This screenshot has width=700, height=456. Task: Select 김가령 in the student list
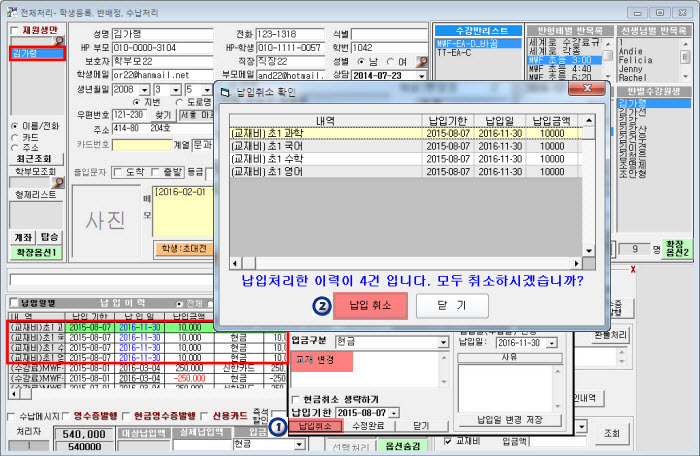pyautogui.click(x=35, y=53)
